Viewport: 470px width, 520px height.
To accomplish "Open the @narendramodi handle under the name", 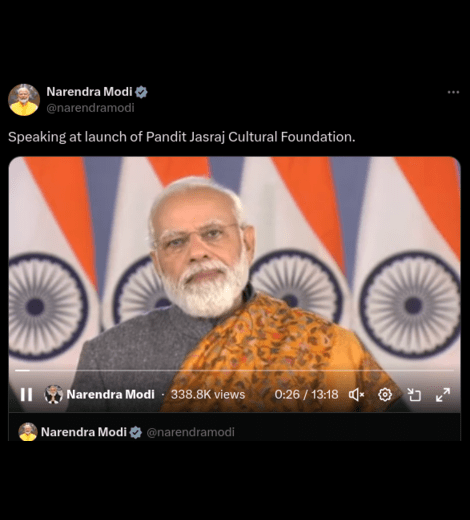I will tap(90, 108).
